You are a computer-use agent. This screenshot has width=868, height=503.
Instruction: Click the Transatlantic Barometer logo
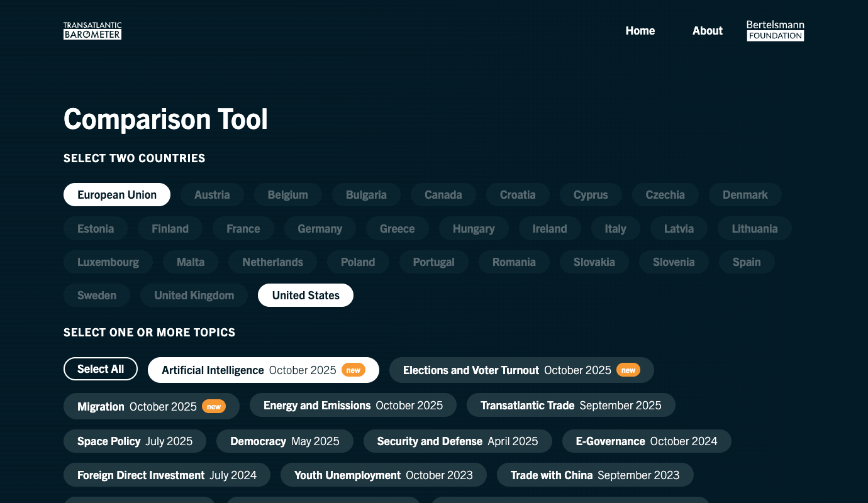click(x=92, y=31)
